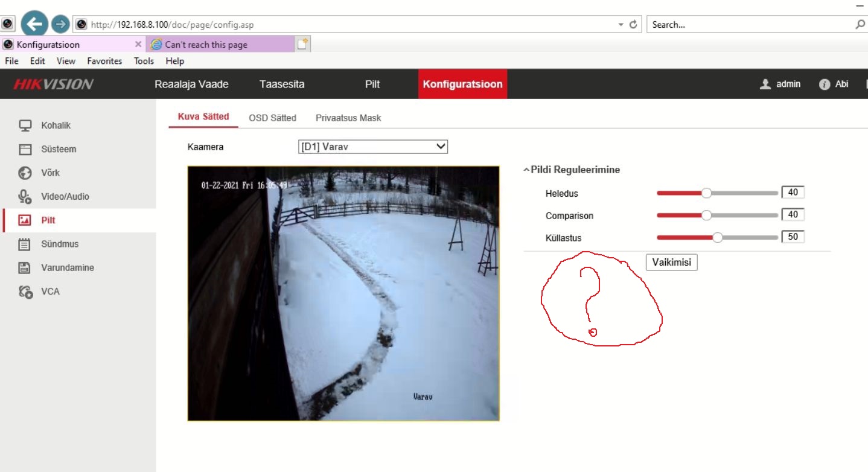Open Varundamine storage disk icon
868x472 pixels.
coord(25,267)
